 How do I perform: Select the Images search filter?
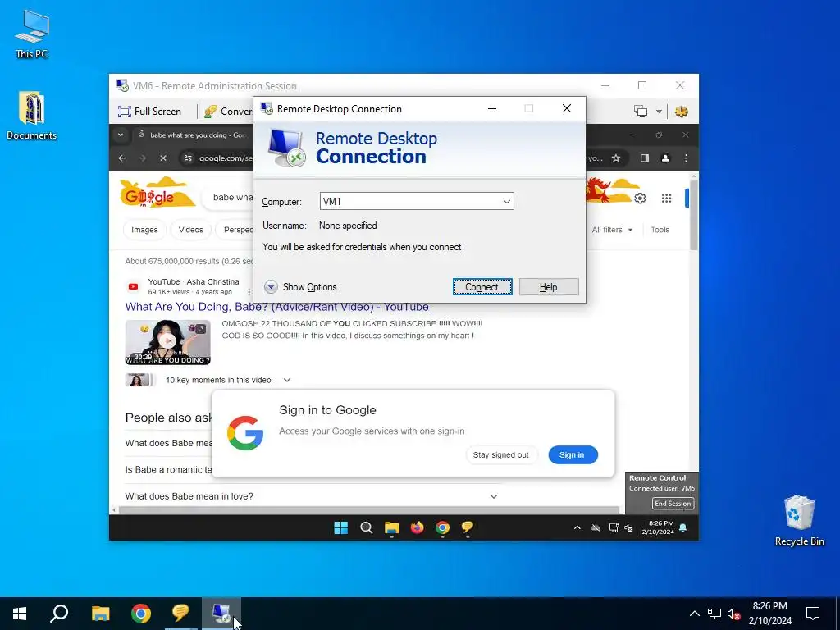(x=144, y=230)
